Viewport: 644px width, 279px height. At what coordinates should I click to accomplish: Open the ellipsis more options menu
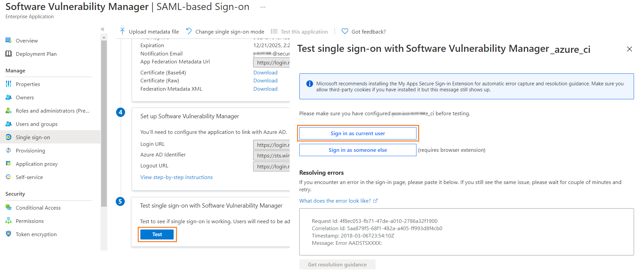pyautogui.click(x=263, y=7)
